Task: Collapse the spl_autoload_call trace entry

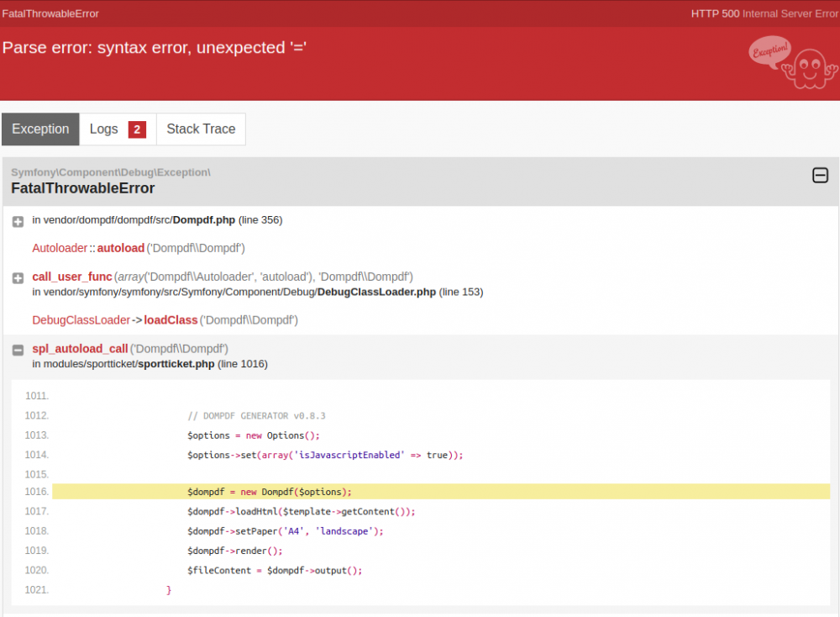Action: tap(18, 350)
